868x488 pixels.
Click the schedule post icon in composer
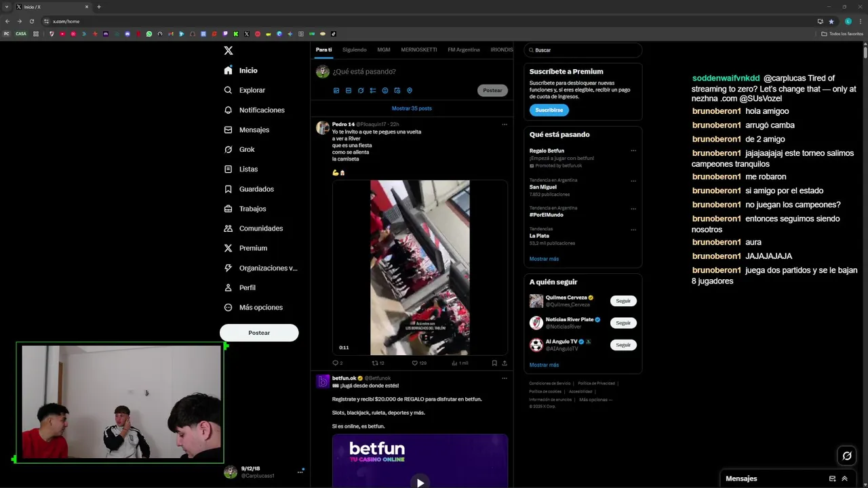(x=397, y=90)
